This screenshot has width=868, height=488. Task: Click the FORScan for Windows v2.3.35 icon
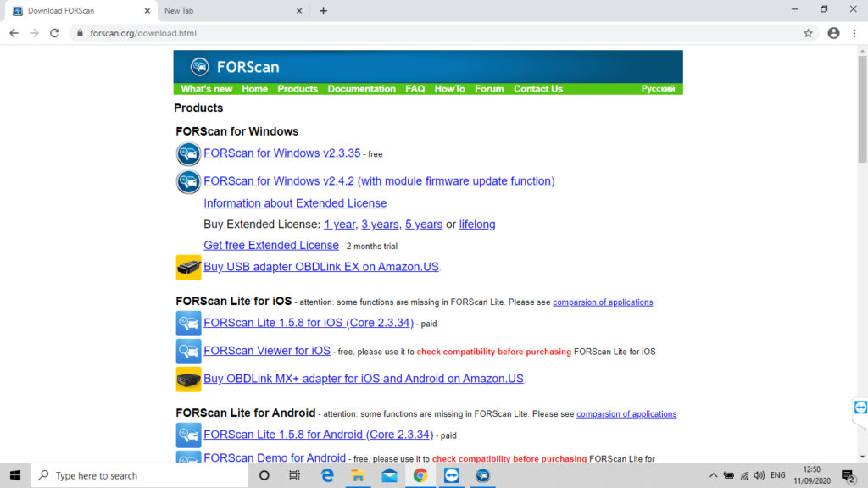click(188, 154)
